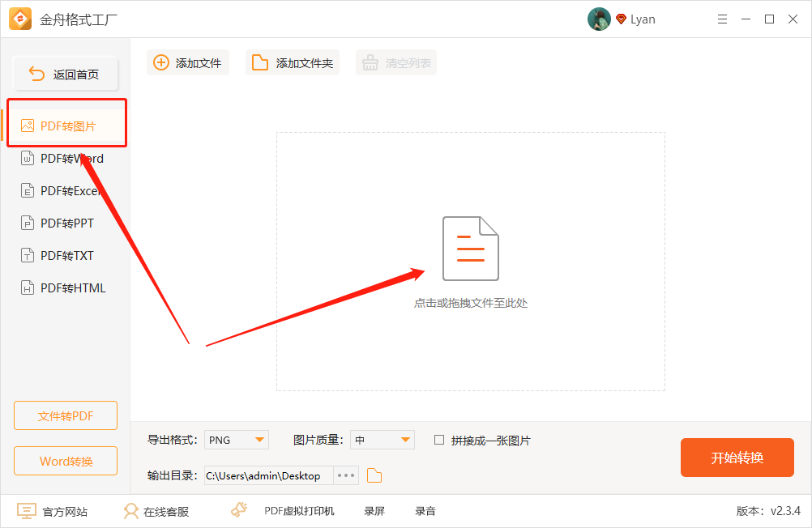This screenshot has height=528, width=812.
Task: Open output folder via the folder icon
Action: 374,475
